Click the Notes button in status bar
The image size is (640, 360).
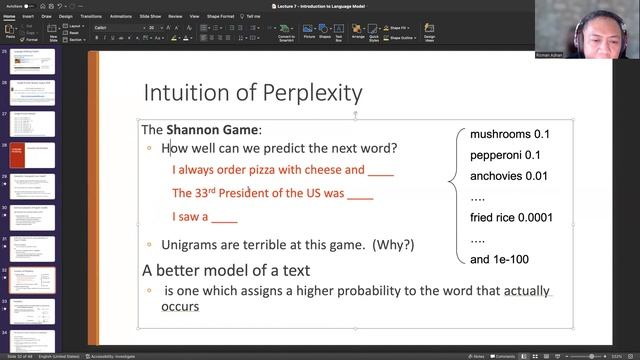click(476, 356)
